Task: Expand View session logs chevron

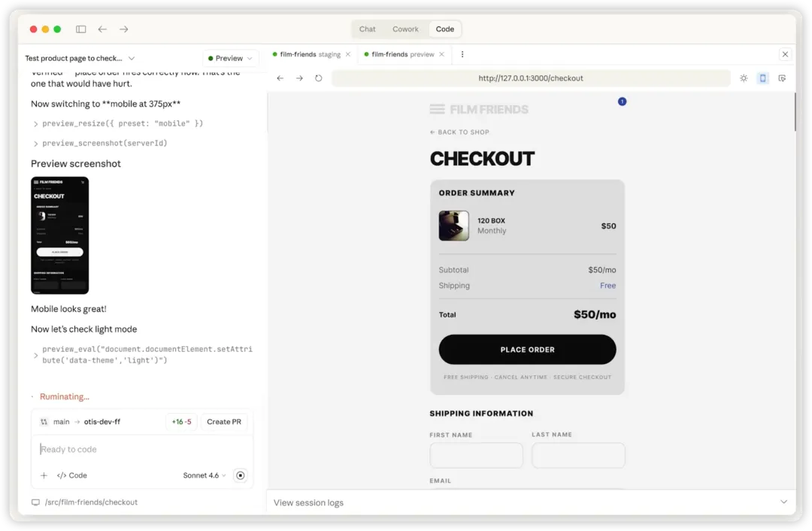Action: pos(783,502)
